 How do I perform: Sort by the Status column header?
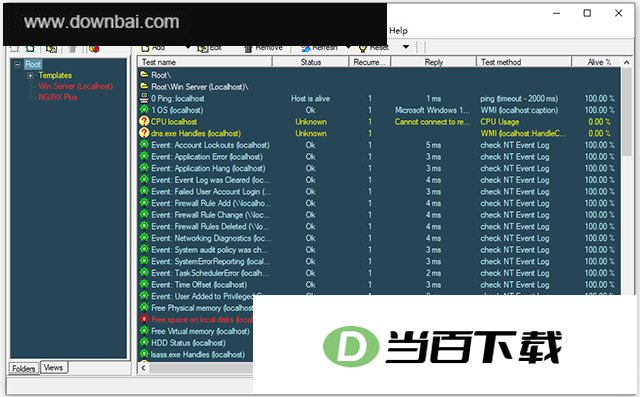point(310,62)
